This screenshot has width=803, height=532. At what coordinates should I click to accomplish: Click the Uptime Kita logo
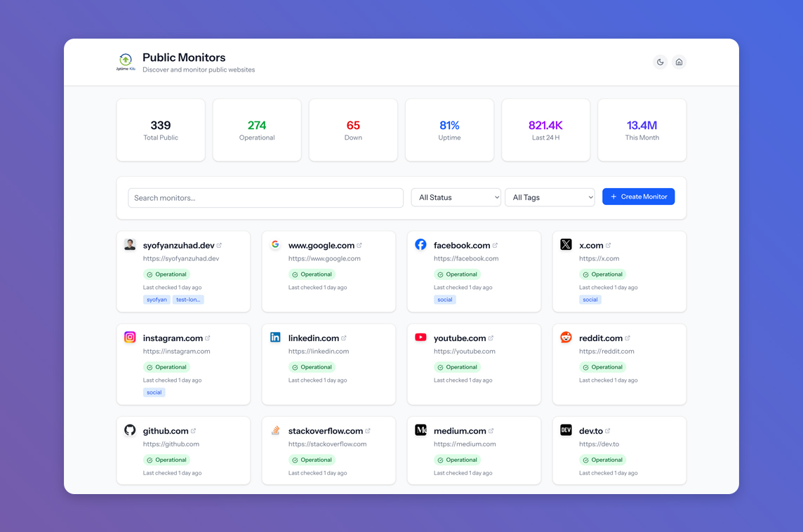coord(126,62)
